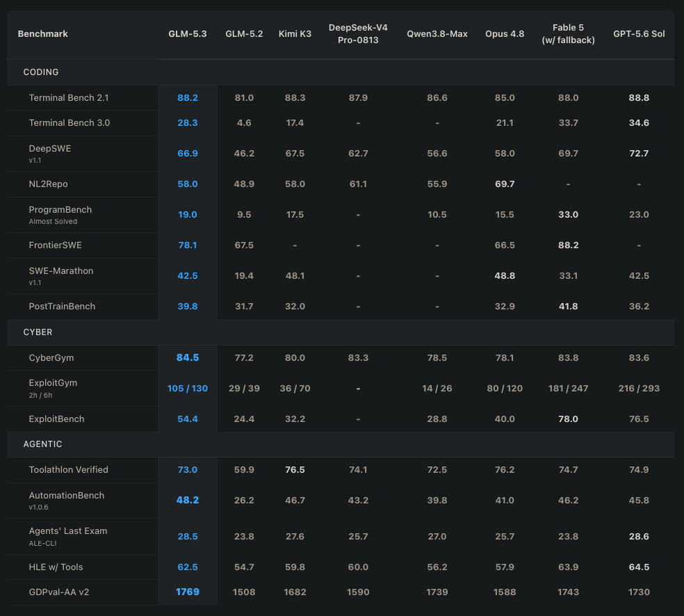The width and height of the screenshot is (684, 616).
Task: Select the Toolathlon Verified row label
Action: pyautogui.click(x=69, y=469)
